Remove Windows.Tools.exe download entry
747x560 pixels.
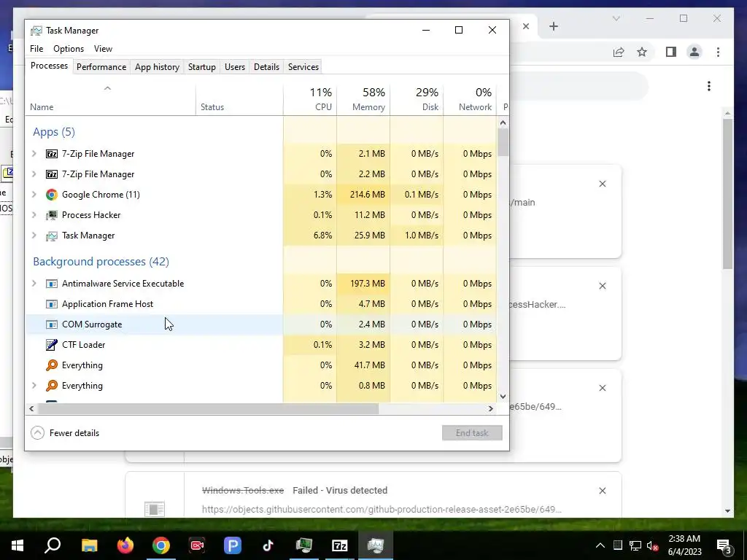602,491
